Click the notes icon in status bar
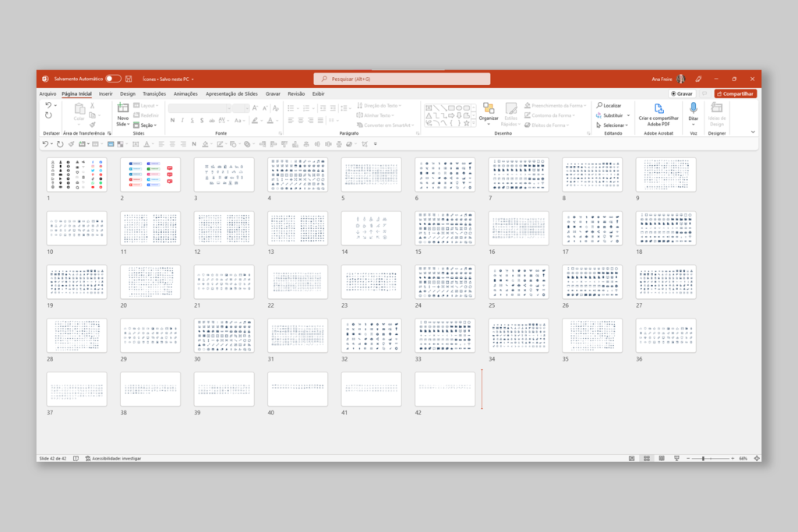Screen dimensions: 798x532 (76, 458)
